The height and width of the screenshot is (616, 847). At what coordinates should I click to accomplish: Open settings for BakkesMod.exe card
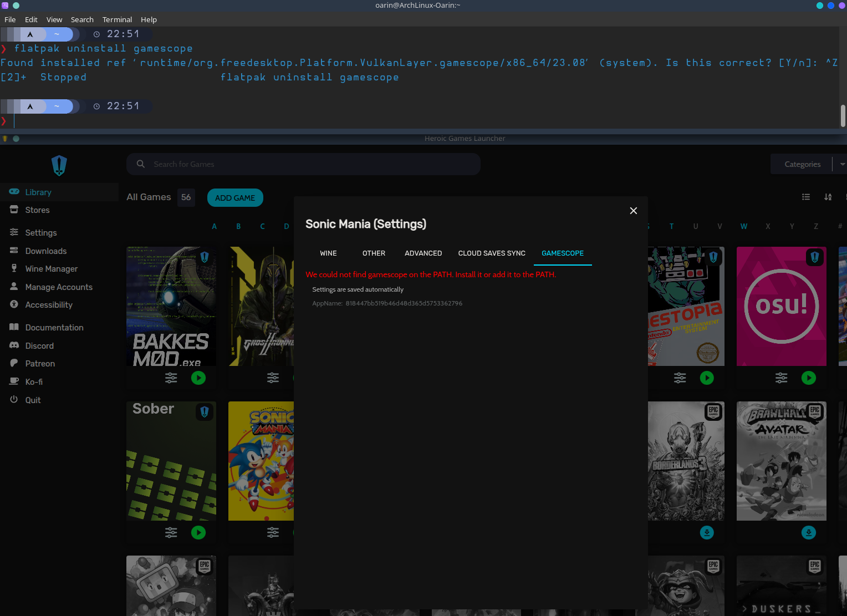pos(171,378)
